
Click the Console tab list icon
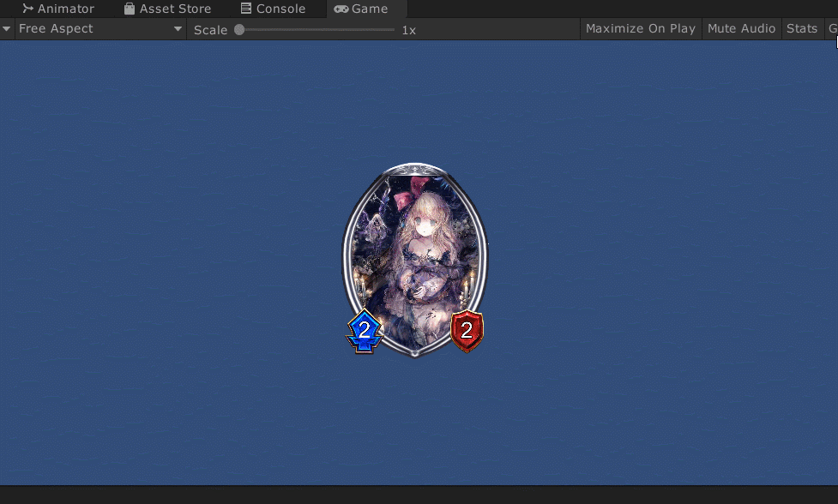pos(246,8)
